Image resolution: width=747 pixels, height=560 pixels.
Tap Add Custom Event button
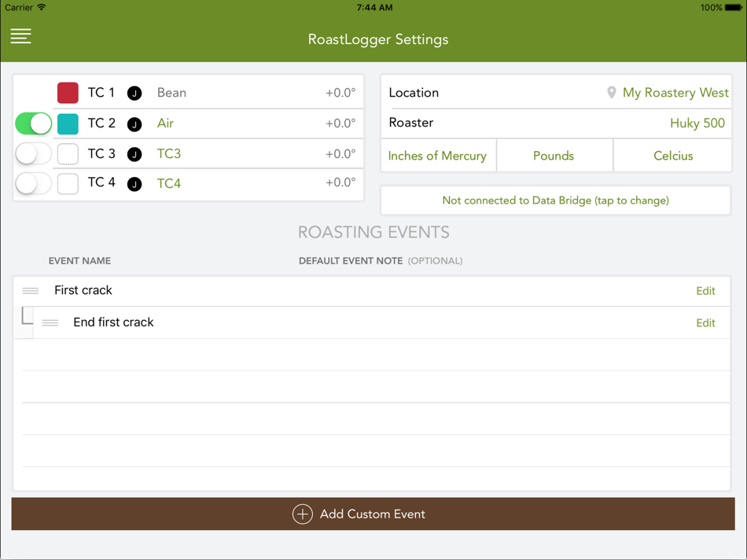tap(373, 514)
